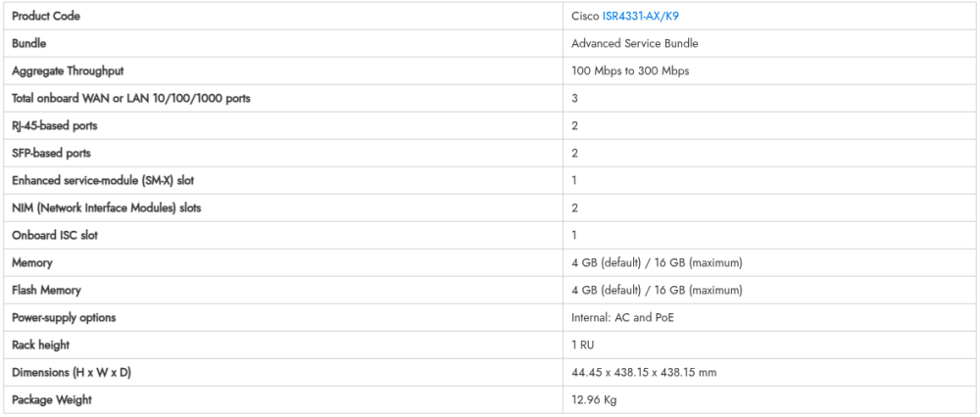Click the Power-supply options label
Image resolution: width=980 pixels, height=417 pixels.
64,317
